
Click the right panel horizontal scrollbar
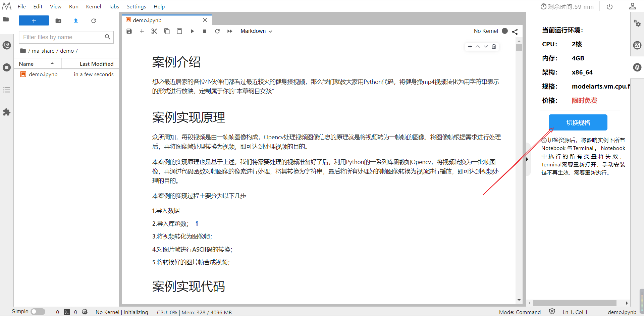575,303
